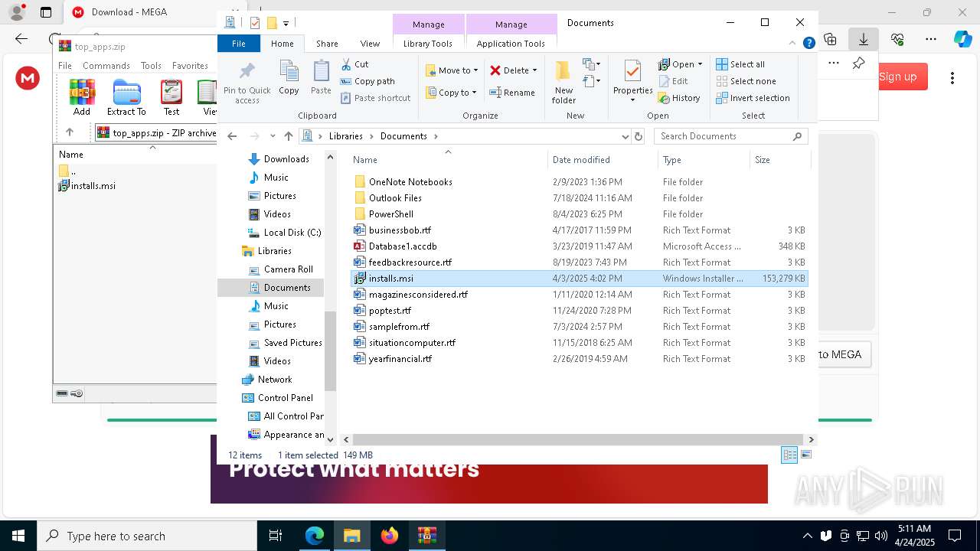The width and height of the screenshot is (980, 551).
Task: Click Paste shortcut in the ribbon
Action: (x=375, y=98)
